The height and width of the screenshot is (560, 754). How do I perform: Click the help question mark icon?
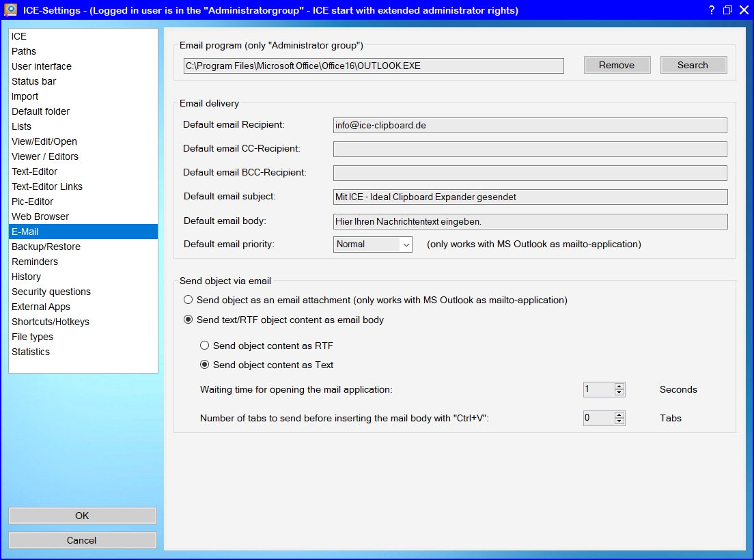tap(711, 10)
